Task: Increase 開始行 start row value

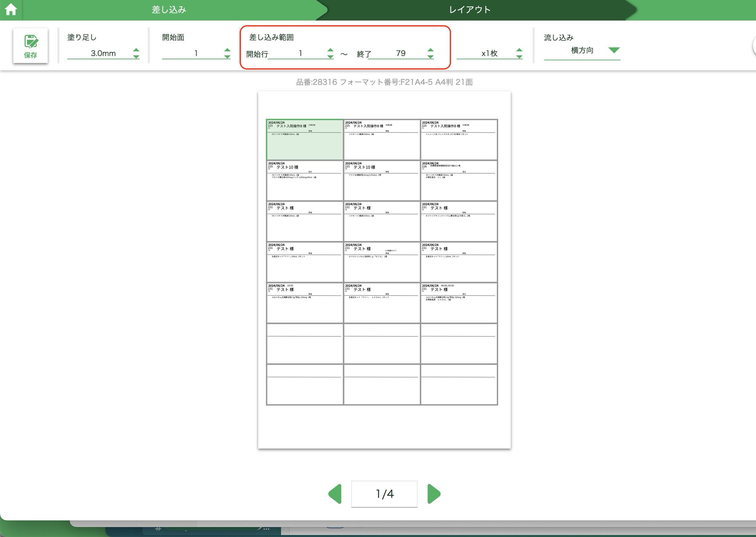Action: coord(330,50)
